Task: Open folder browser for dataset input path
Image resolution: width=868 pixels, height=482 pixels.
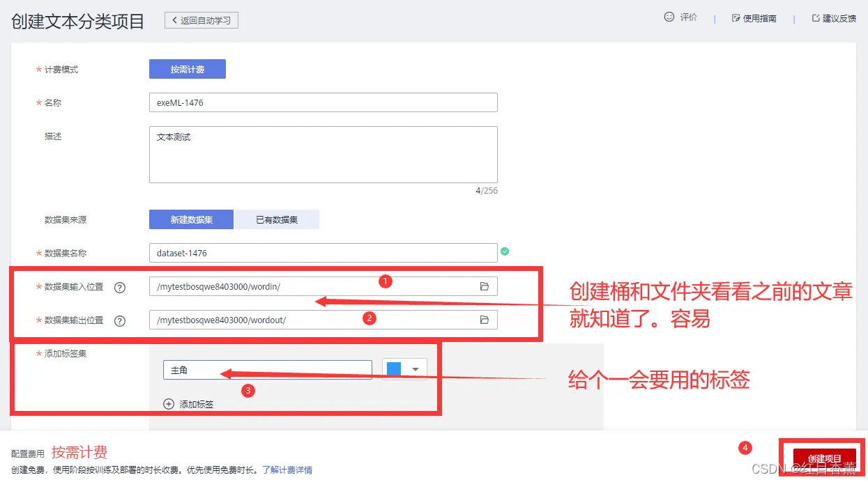Action: pyautogui.click(x=485, y=286)
